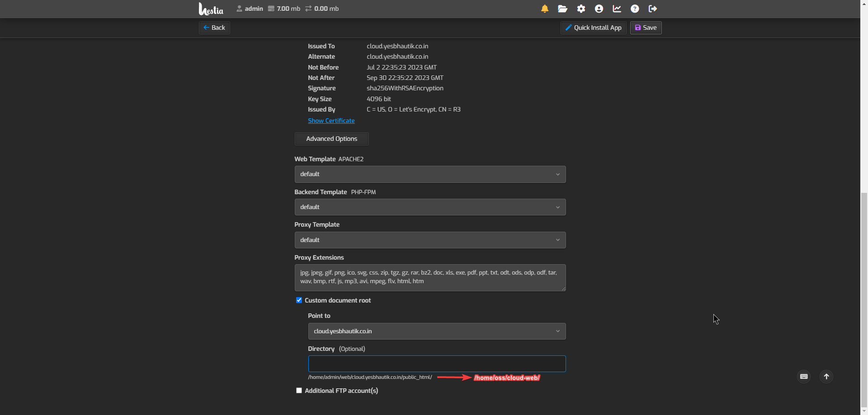Screen dimensions: 868x415
Task: Click the admin user label
Action: (250, 9)
